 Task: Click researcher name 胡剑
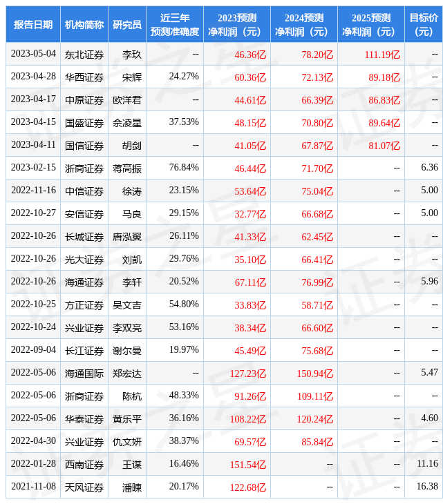click(x=131, y=146)
